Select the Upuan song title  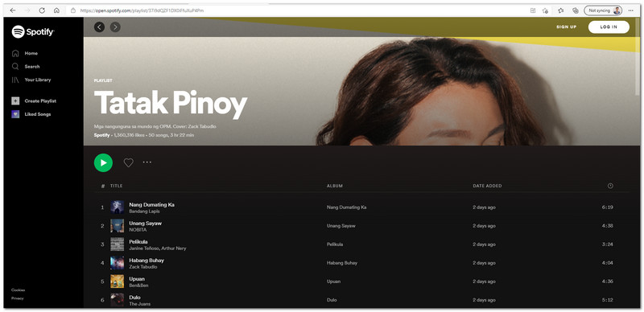(137, 279)
